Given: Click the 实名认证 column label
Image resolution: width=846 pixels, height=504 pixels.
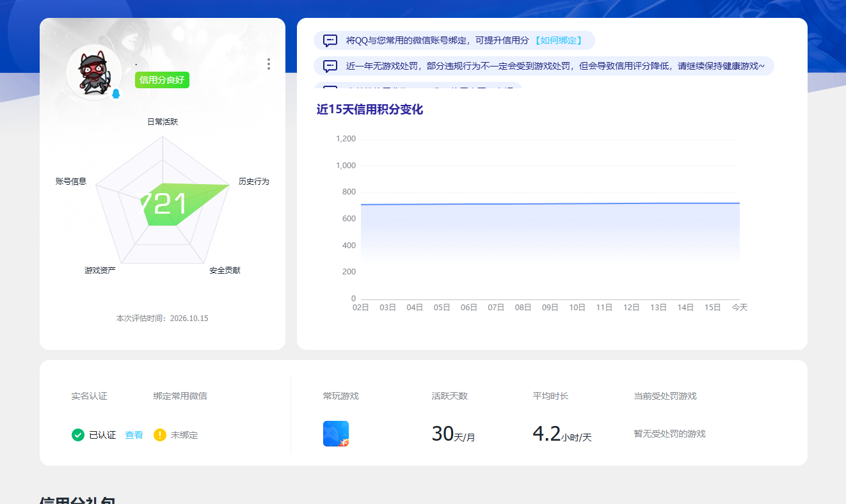Looking at the screenshot, I should point(90,396).
